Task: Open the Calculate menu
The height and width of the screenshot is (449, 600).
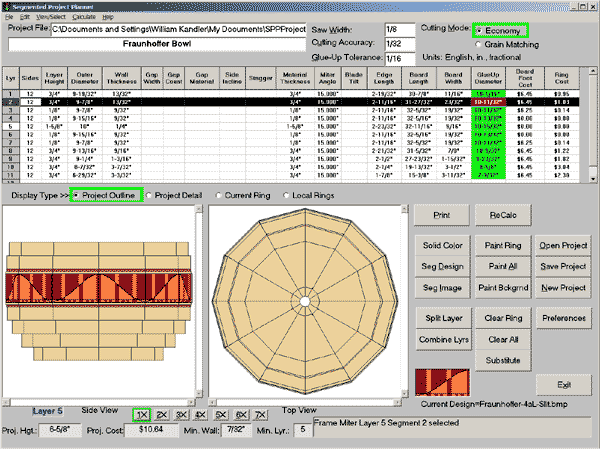Action: tap(83, 18)
